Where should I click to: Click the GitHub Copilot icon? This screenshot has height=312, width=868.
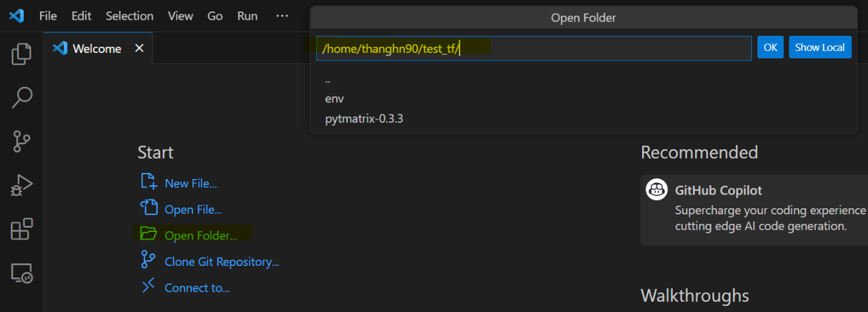pos(656,191)
